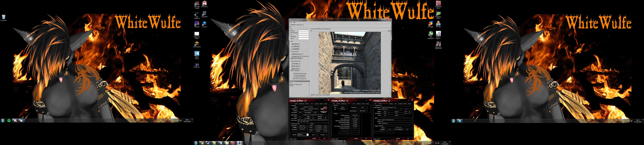
Task: Click the GFX-Board input field
Action: [303, 36]
